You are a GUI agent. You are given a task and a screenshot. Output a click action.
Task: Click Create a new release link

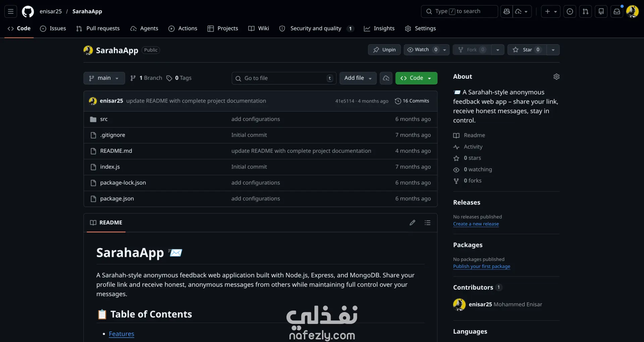(476, 224)
